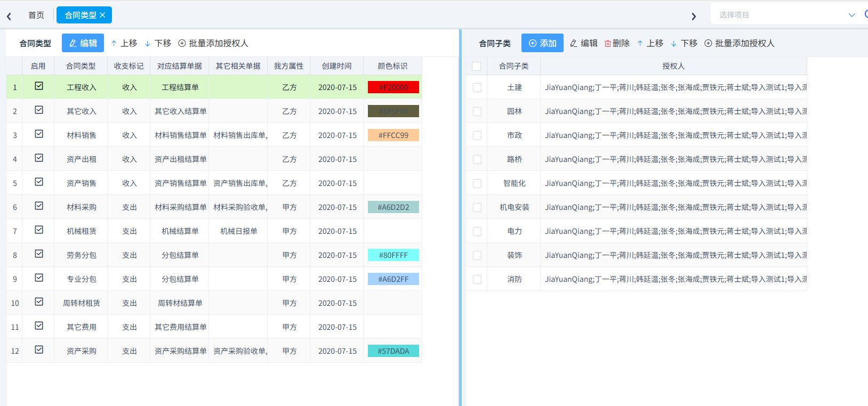This screenshot has height=406, width=868.
Task: Open 批量添加授权人 in the 合同子类 toolbar
Action: [740, 43]
